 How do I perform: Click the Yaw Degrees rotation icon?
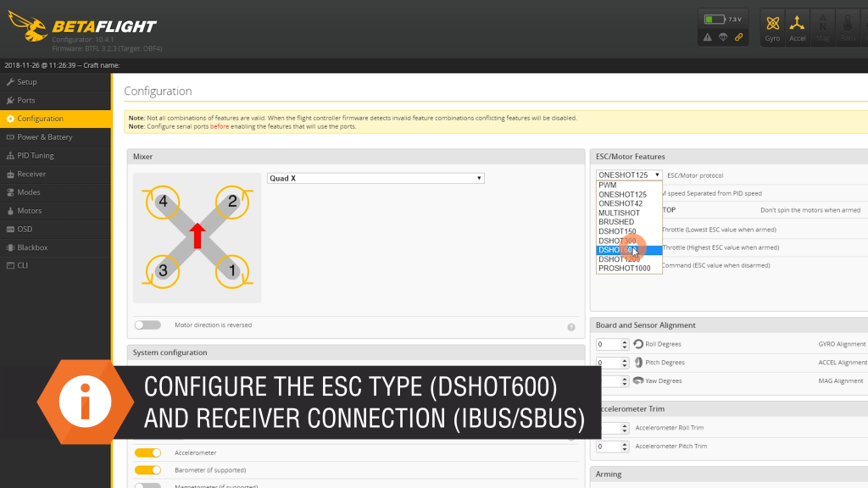click(x=638, y=380)
